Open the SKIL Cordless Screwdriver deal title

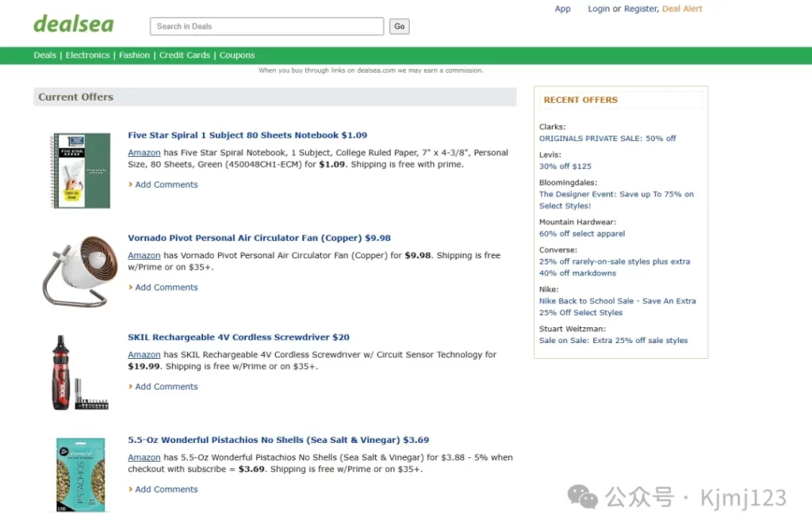pos(239,337)
